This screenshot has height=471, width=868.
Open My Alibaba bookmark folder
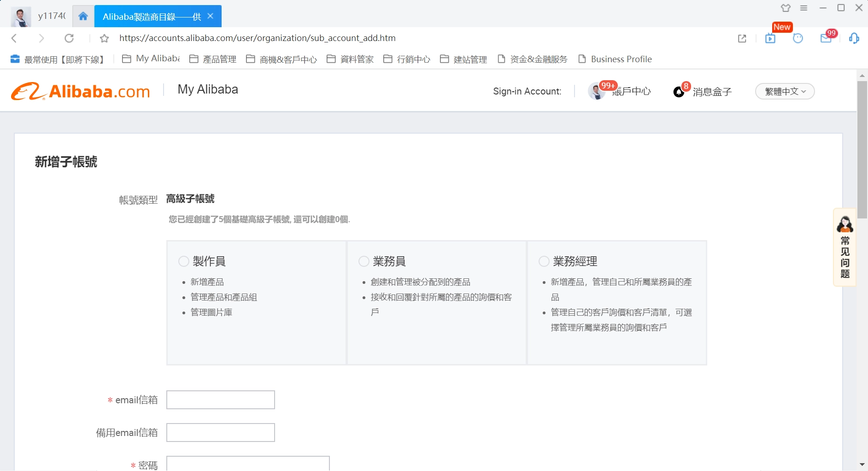pyautogui.click(x=151, y=59)
